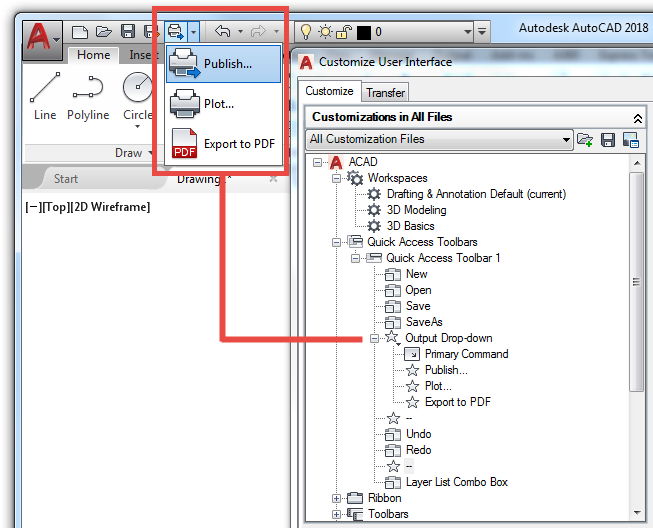Open the AutoCAD application menu button
The height and width of the screenshot is (528, 653).
[x=42, y=41]
